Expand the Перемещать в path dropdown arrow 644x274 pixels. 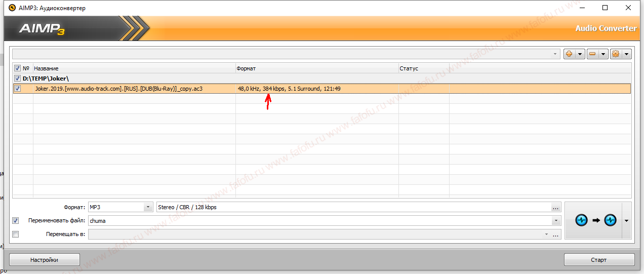[x=546, y=234]
